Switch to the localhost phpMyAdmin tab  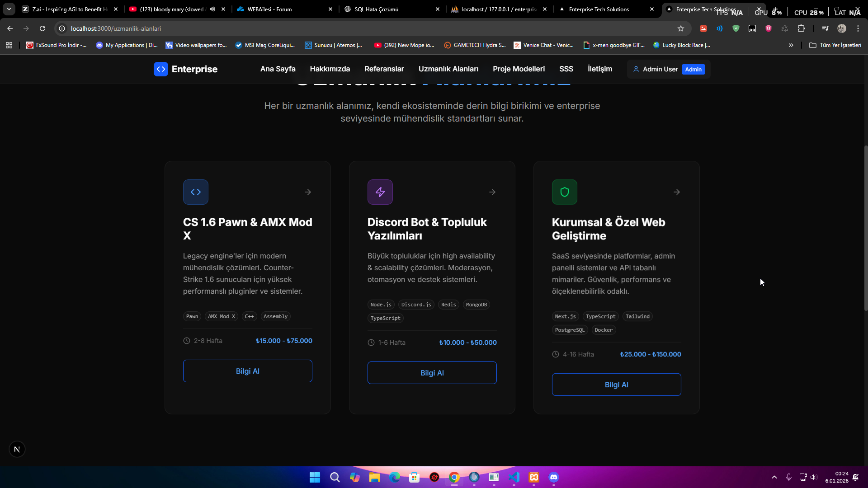[x=499, y=9]
